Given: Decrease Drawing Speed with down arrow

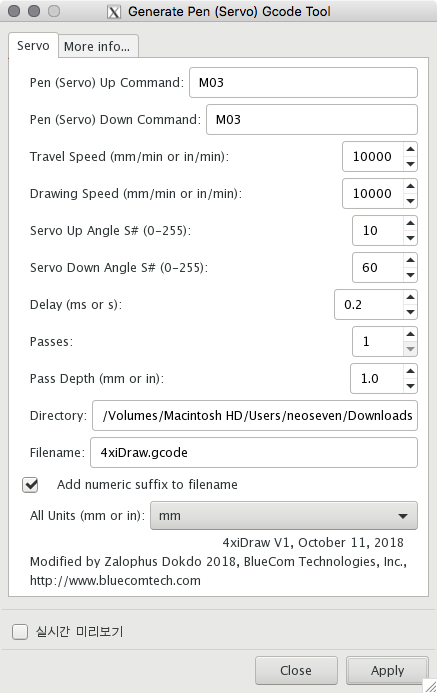Looking at the screenshot, I should [410, 201].
